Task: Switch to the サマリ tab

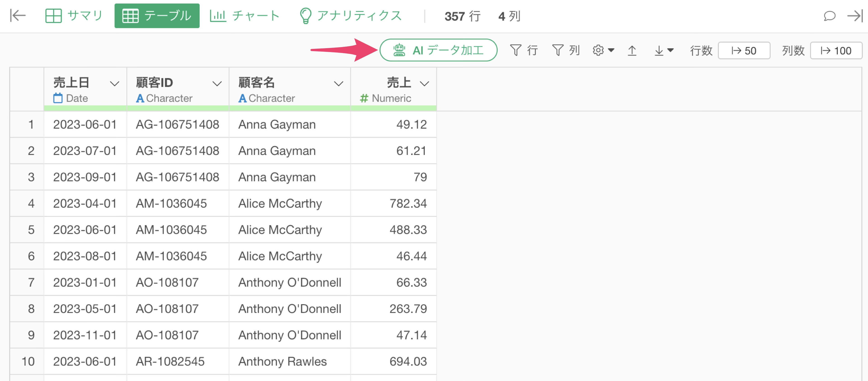Action: 74,16
